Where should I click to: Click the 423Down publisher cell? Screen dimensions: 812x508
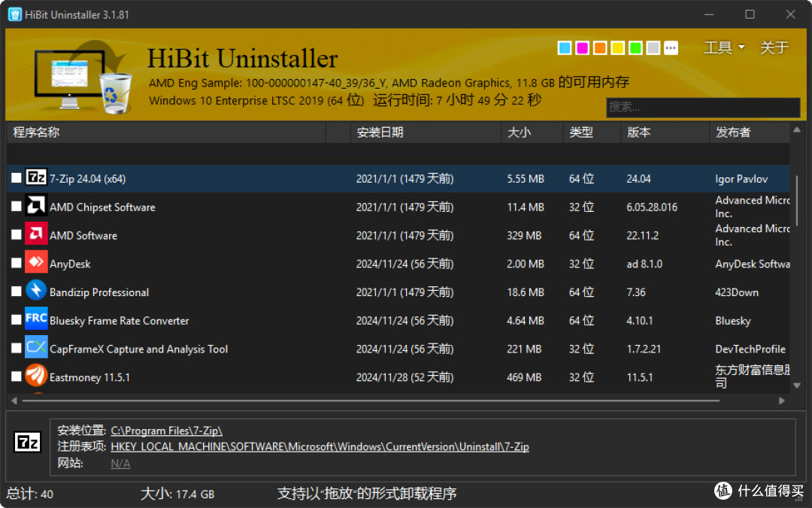coord(736,292)
